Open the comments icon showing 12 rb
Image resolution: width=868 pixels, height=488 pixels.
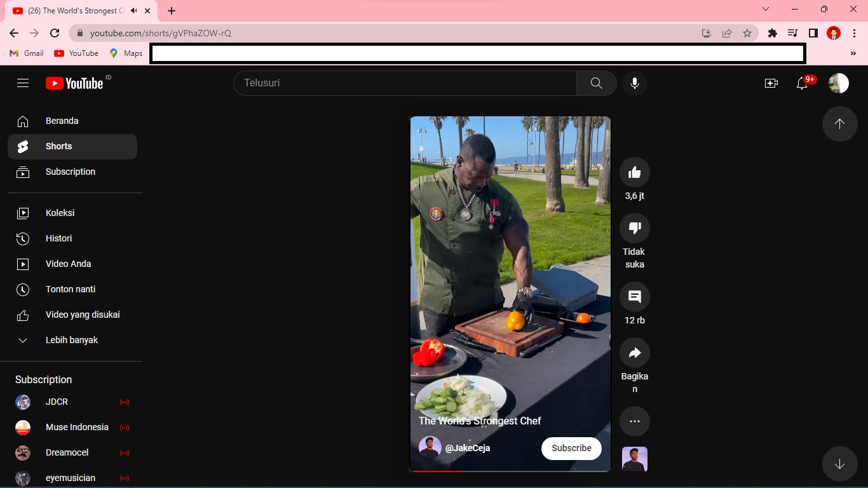[x=634, y=295]
